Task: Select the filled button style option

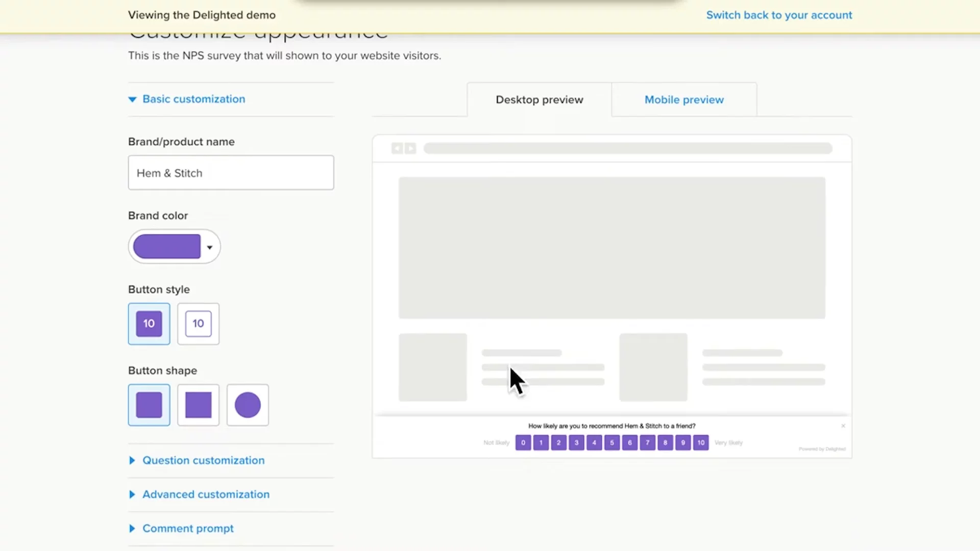Action: tap(149, 324)
